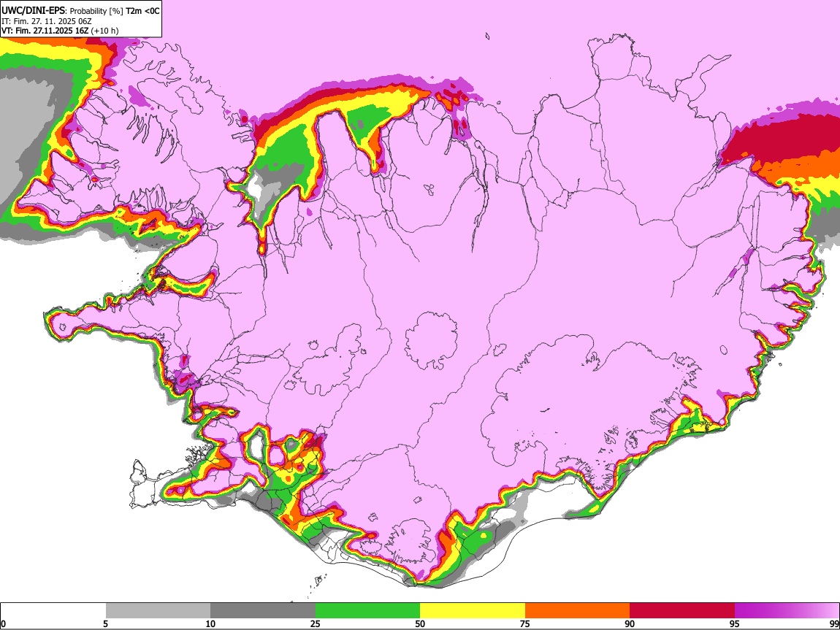
Task: Click the '50' legend tick label
Action: (x=420, y=623)
